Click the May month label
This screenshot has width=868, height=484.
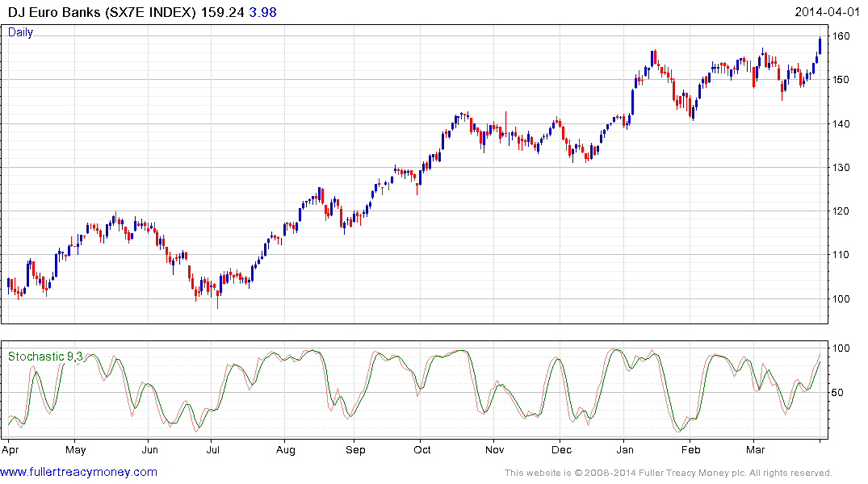(x=76, y=450)
